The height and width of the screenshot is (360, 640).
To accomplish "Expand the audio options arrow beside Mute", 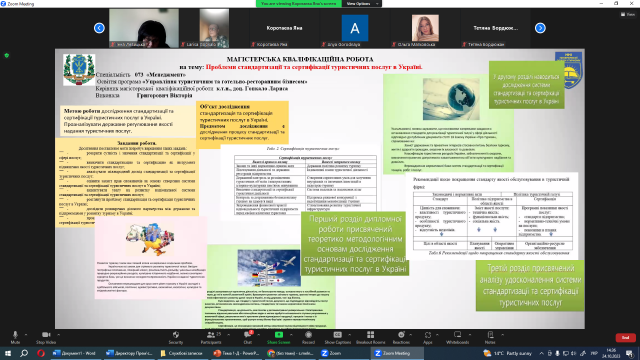I will (x=26, y=335).
